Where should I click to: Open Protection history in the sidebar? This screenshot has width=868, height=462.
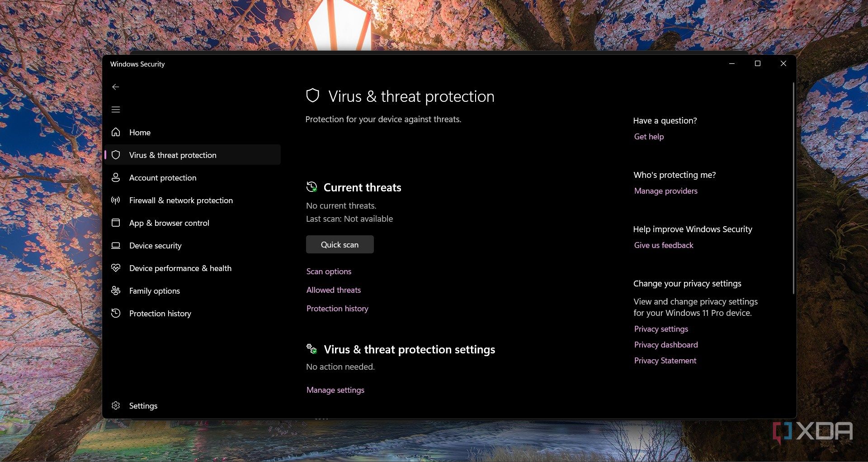(x=193, y=313)
